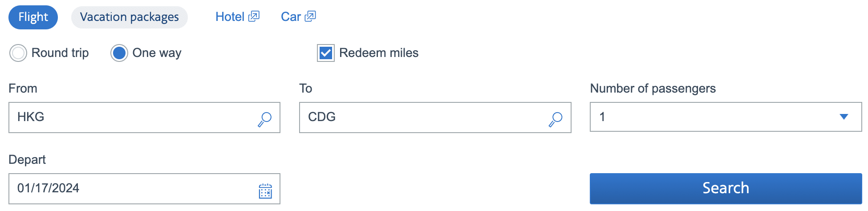Select the Round trip radio button
Image resolution: width=868 pixels, height=211 pixels.
click(x=18, y=53)
